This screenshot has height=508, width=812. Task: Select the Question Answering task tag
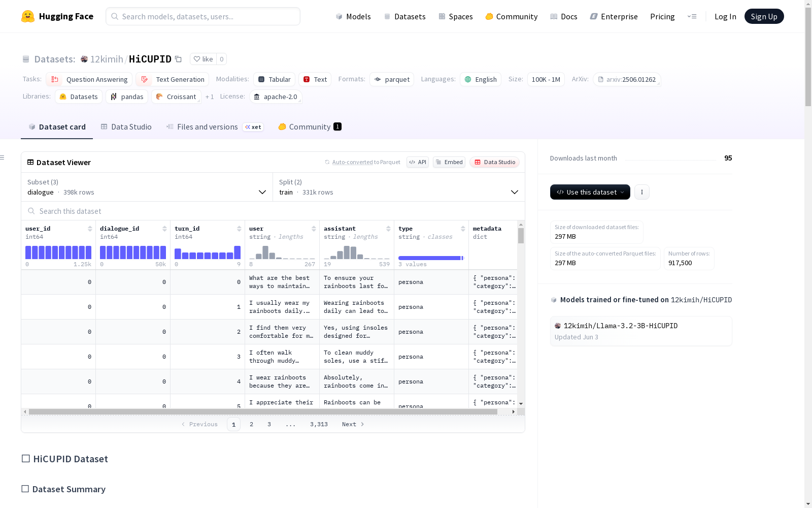89,79
